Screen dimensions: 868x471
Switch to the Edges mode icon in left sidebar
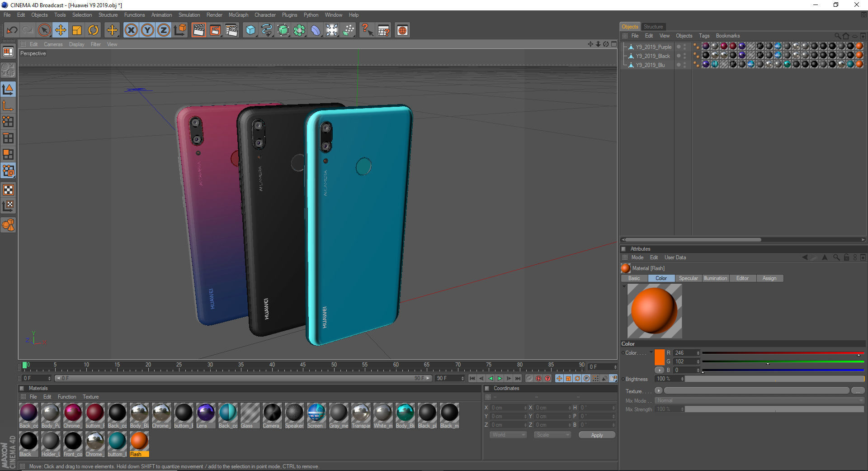pos(8,138)
